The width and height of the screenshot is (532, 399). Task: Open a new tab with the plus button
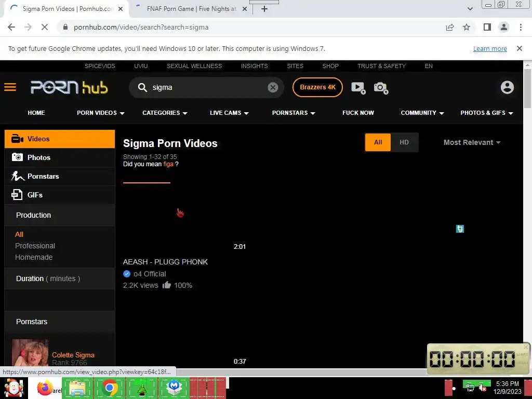tap(264, 9)
